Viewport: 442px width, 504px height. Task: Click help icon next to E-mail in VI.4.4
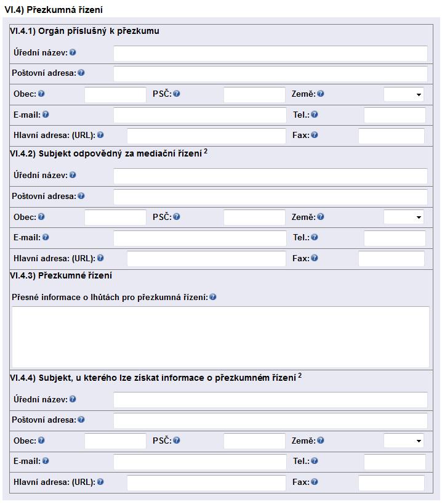click(x=46, y=461)
